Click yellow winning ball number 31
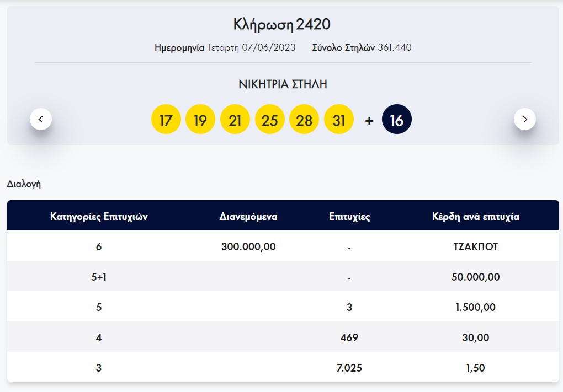The image size is (563, 392). pyautogui.click(x=339, y=120)
